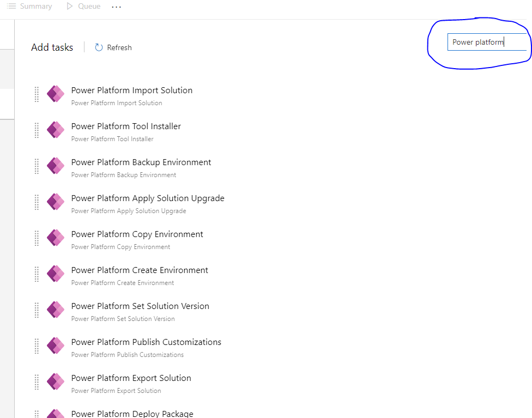Click drag handle beside Set Solution Version

(37, 310)
